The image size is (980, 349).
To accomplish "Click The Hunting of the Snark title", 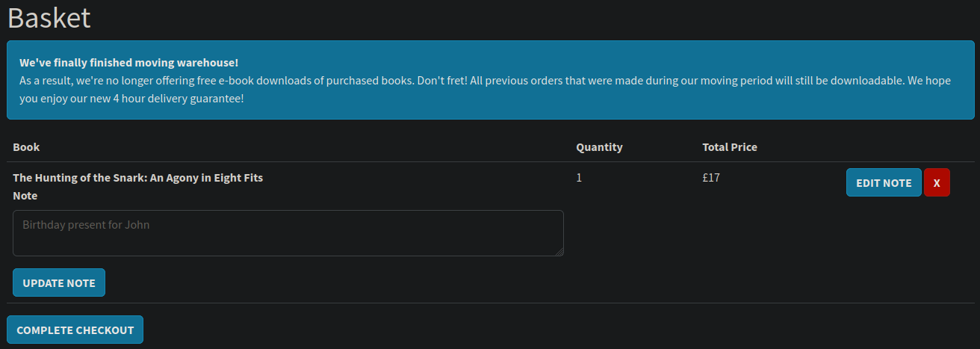I will coord(137,178).
